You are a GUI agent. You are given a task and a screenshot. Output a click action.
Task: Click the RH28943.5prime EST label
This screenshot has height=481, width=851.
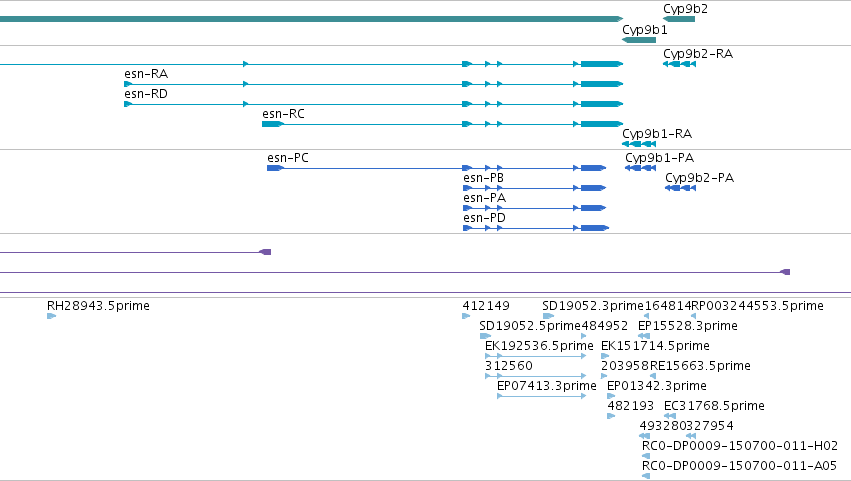coord(98,306)
